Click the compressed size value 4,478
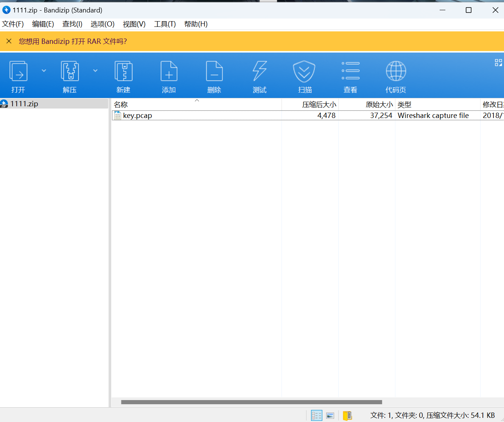 (x=327, y=115)
